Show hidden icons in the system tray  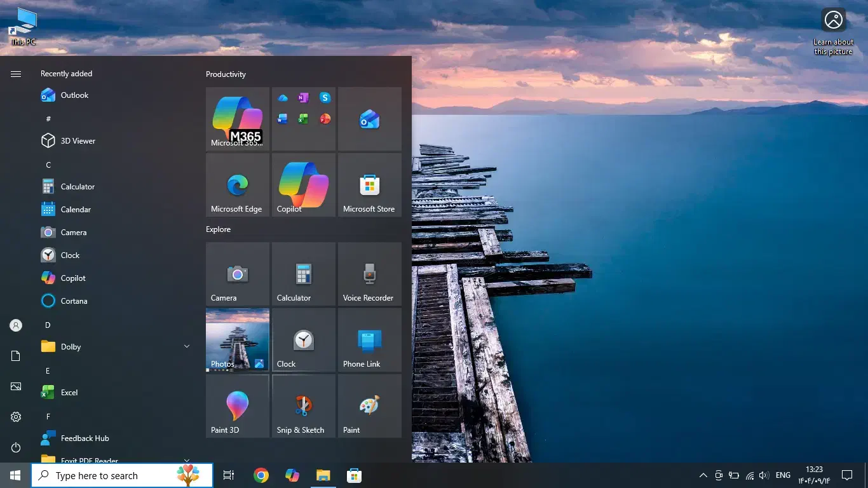pyautogui.click(x=703, y=475)
